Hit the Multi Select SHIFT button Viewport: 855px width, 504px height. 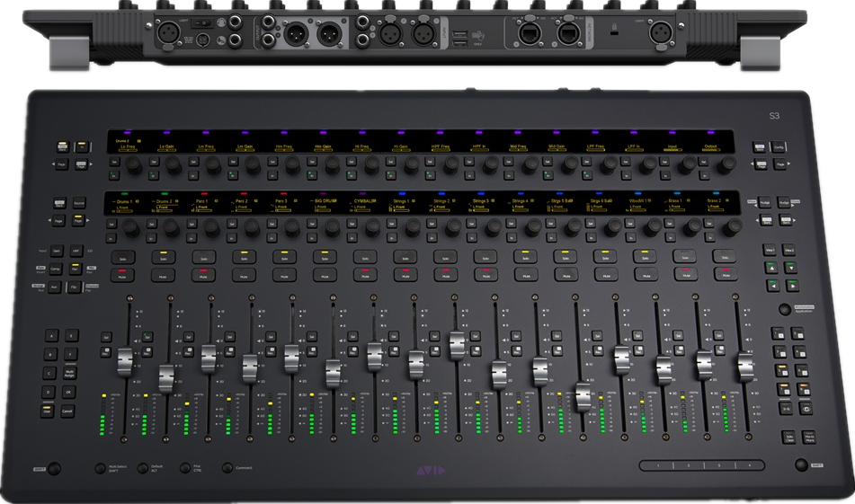(x=100, y=468)
